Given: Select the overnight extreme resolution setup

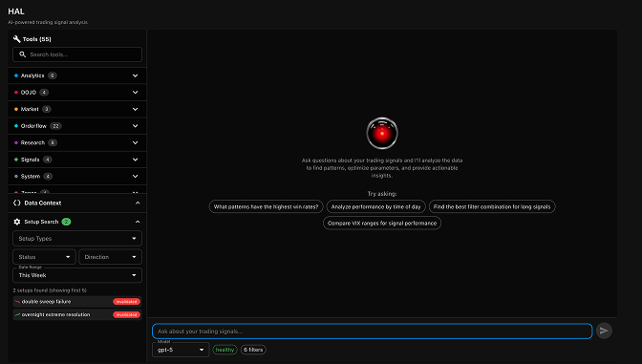Looking at the screenshot, I should (77, 314).
